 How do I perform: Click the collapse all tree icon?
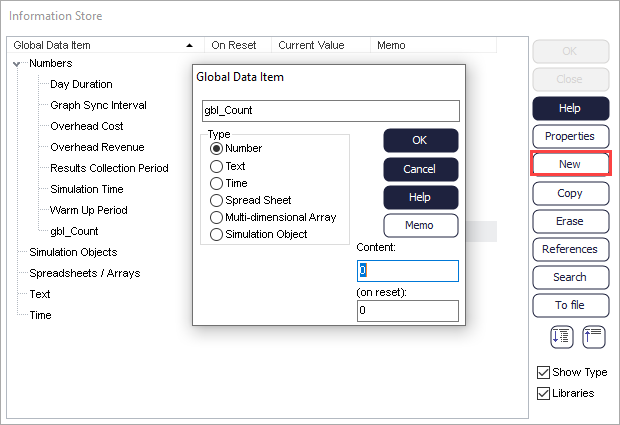click(x=595, y=338)
